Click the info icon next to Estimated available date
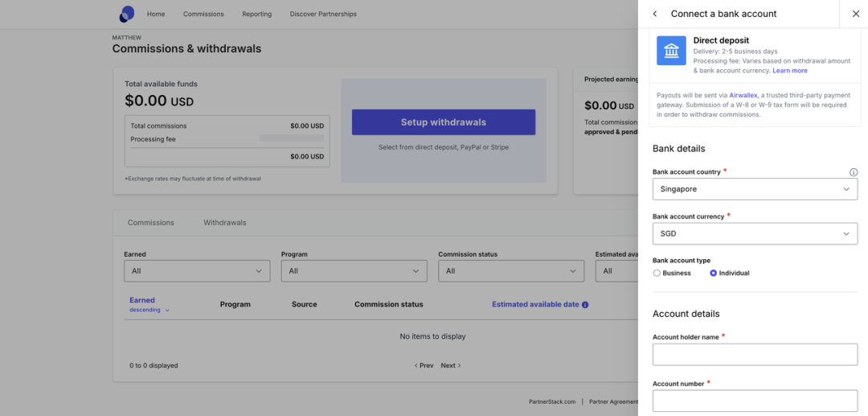868x416 pixels. 585,305
